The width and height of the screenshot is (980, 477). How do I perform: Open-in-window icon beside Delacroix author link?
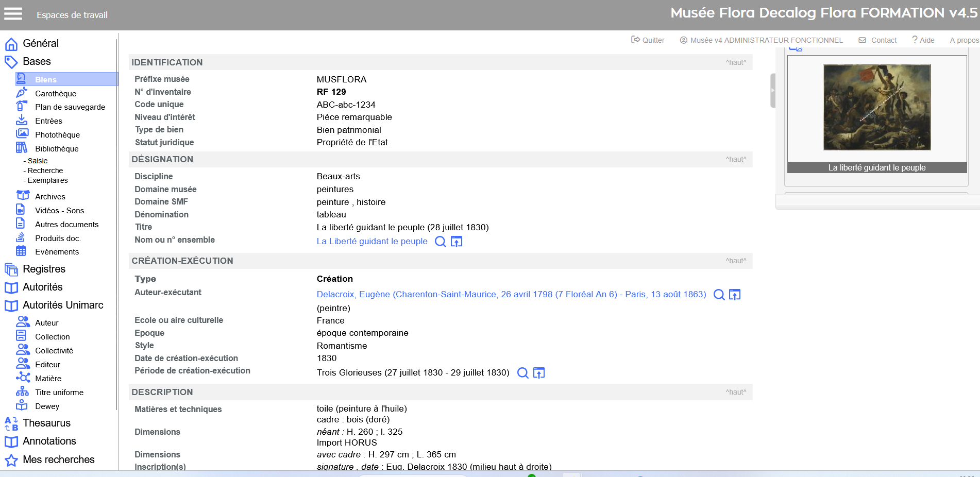point(735,295)
